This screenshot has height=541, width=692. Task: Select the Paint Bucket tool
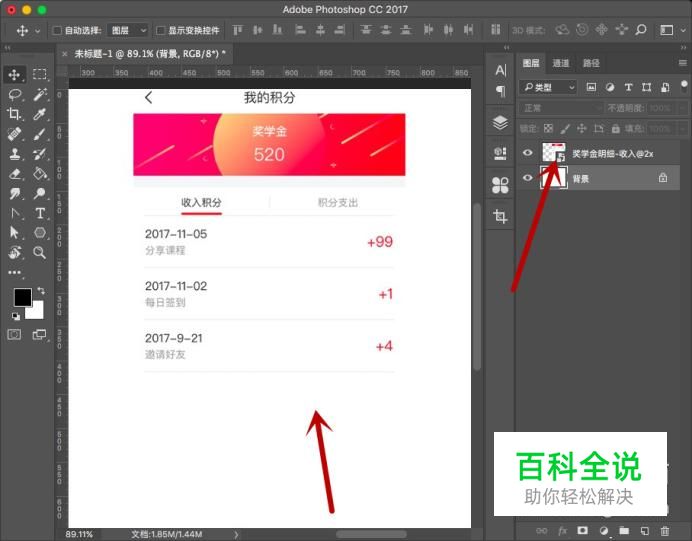pos(40,173)
